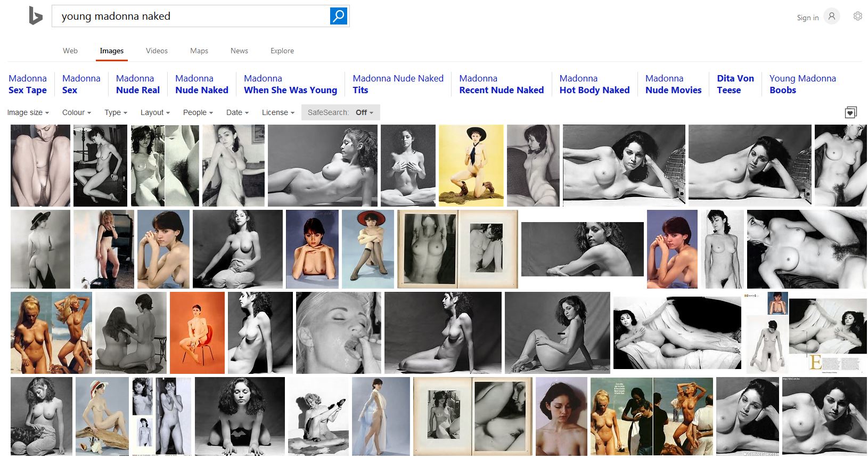
Task: Open related search 'Madonna Nude Movies'
Action: point(673,84)
